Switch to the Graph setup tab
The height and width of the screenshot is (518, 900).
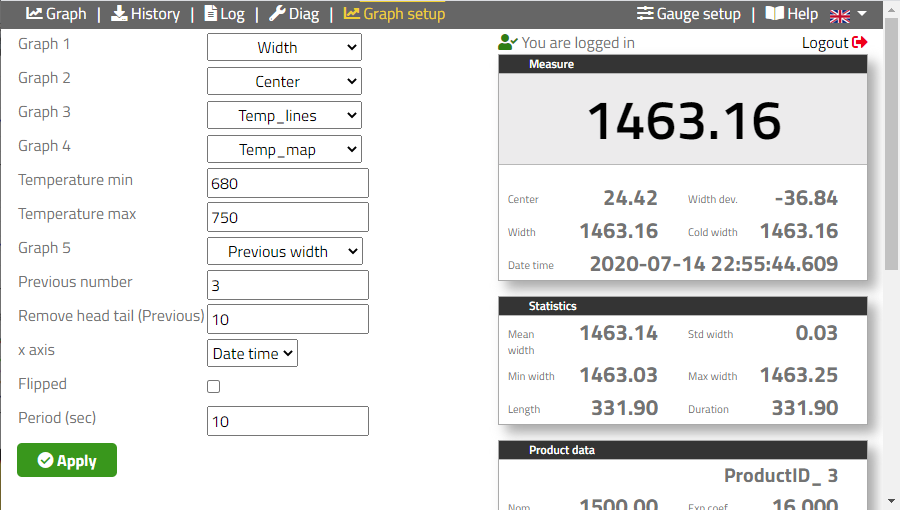coord(394,14)
